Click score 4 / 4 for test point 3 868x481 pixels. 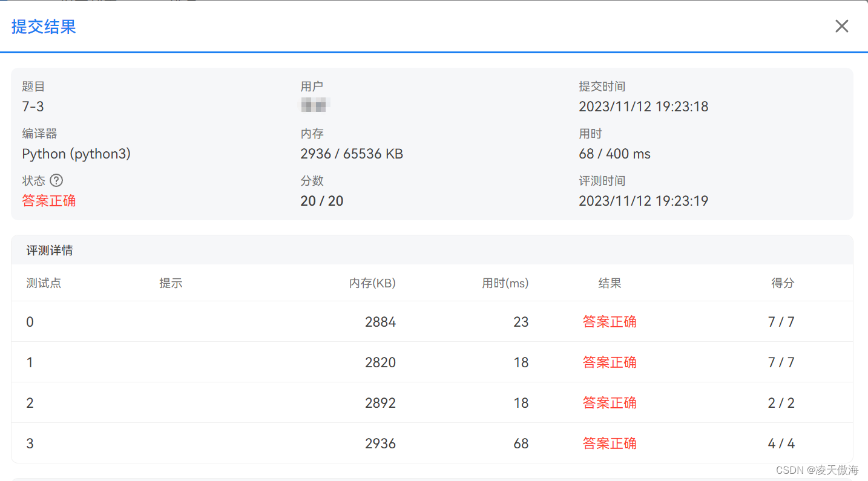pyautogui.click(x=781, y=443)
